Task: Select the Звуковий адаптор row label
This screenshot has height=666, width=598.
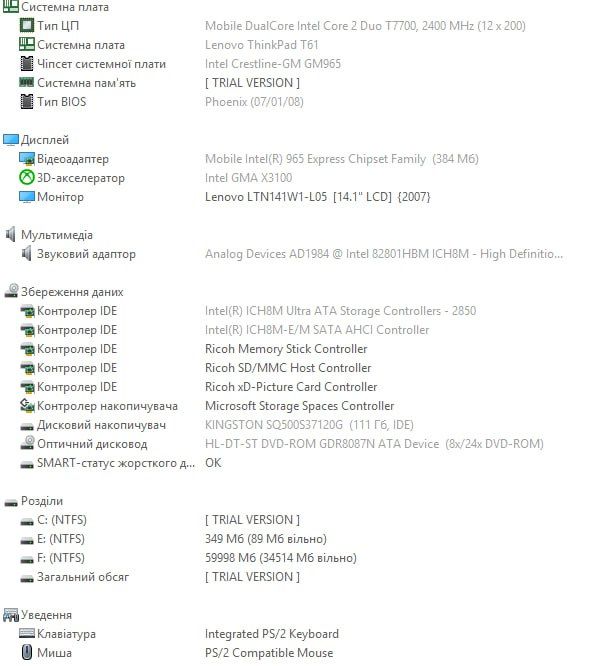Action: point(86,254)
